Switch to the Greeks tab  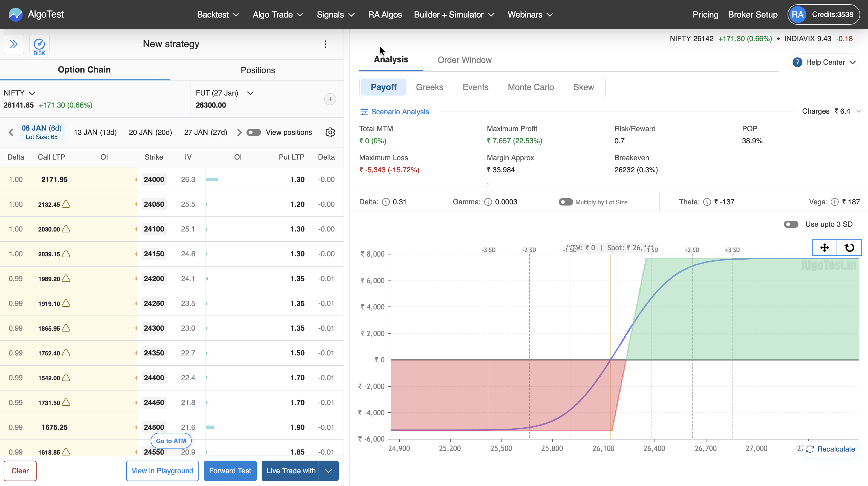tap(429, 87)
